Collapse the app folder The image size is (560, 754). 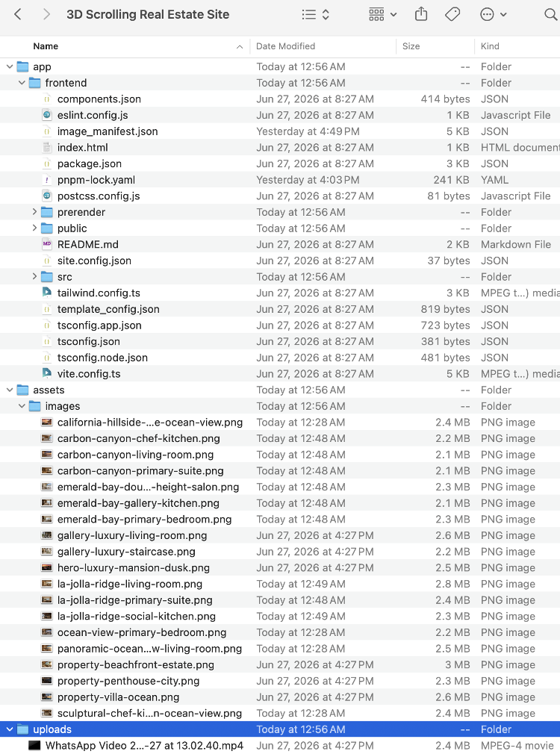coord(10,67)
